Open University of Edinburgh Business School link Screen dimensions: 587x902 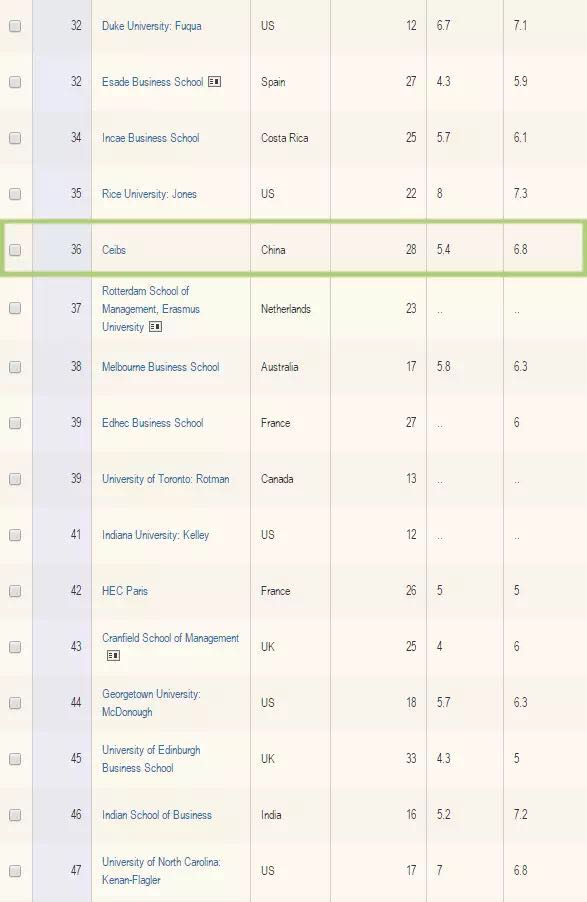[x=151, y=759]
